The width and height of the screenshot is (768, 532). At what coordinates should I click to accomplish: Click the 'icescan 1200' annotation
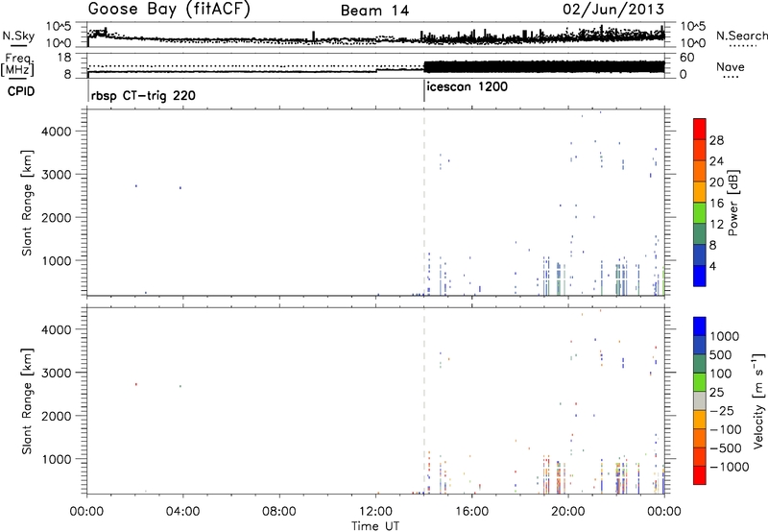coord(468,87)
